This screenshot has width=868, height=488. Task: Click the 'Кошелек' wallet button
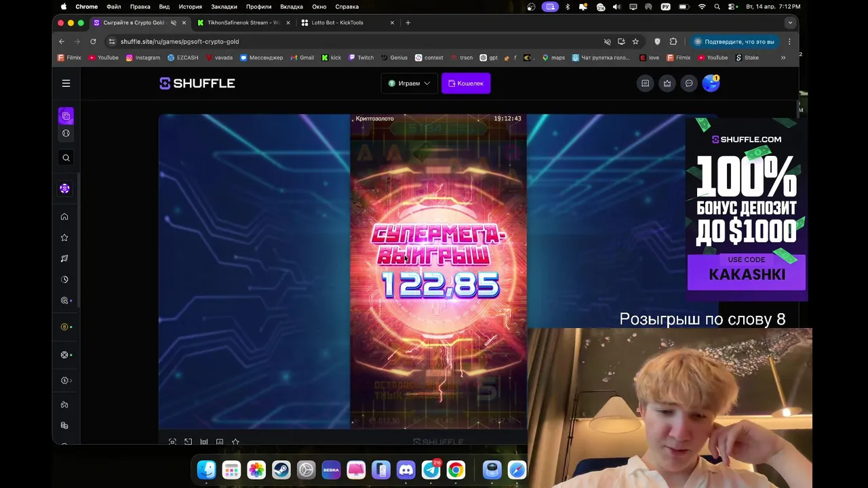click(x=466, y=83)
